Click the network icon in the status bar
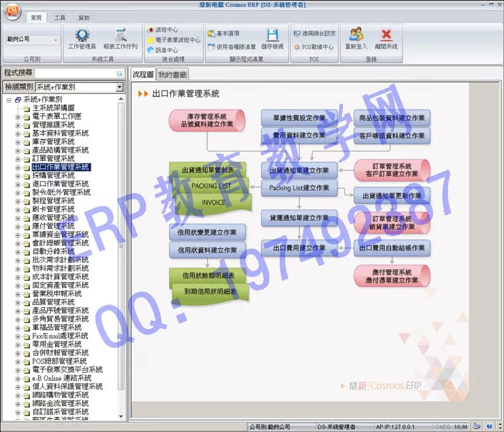The image size is (504, 432). point(477,427)
